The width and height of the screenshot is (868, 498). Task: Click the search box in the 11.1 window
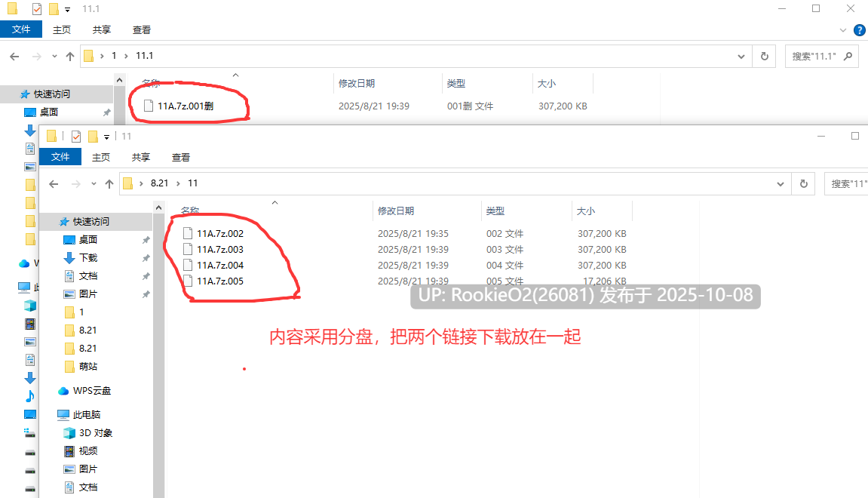pos(822,57)
